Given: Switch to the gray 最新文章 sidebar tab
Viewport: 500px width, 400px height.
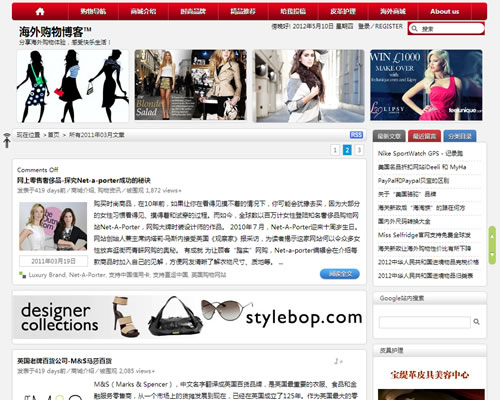Looking at the screenshot, I should pos(389,136).
